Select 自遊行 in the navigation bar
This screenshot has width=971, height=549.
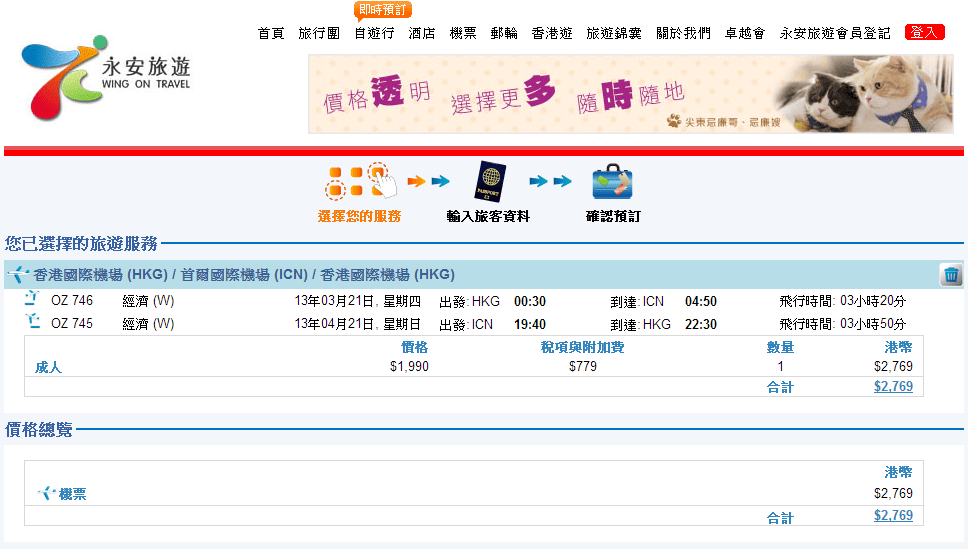pos(374,33)
